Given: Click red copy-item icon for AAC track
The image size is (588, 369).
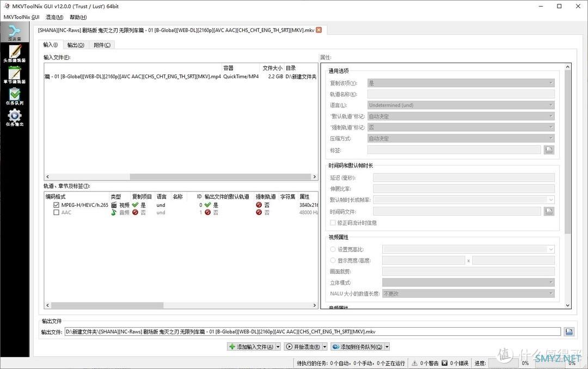Looking at the screenshot, I should tap(136, 212).
